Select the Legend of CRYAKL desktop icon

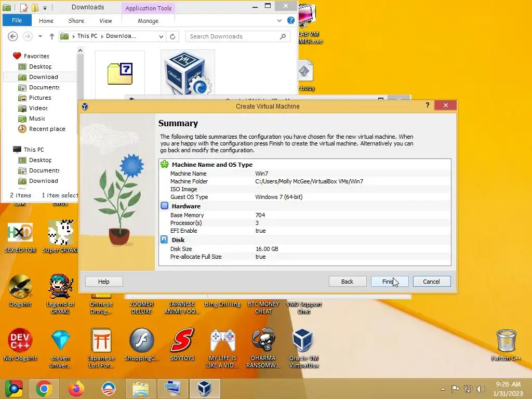click(60, 294)
